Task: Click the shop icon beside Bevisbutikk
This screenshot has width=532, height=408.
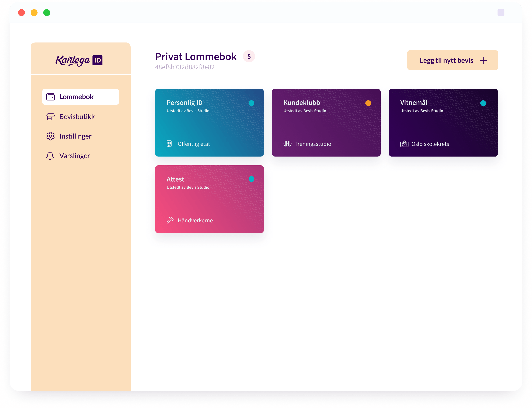Action: point(51,117)
